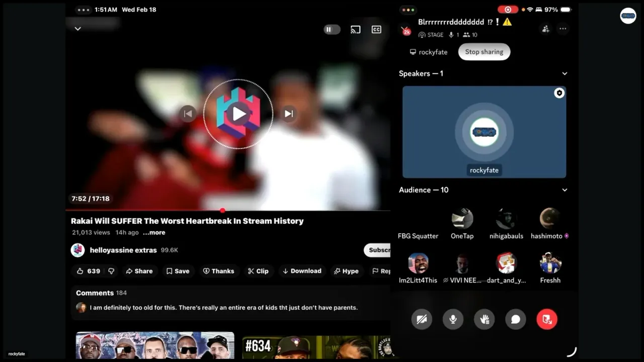Open Freshh audience member avatar
The height and width of the screenshot is (362, 644).
click(x=550, y=263)
